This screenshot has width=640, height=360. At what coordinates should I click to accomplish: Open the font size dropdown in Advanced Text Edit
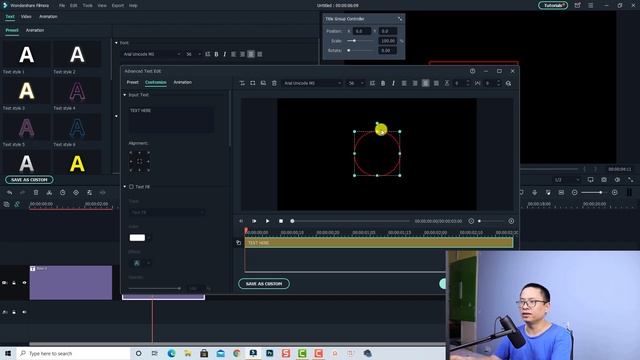coord(356,83)
